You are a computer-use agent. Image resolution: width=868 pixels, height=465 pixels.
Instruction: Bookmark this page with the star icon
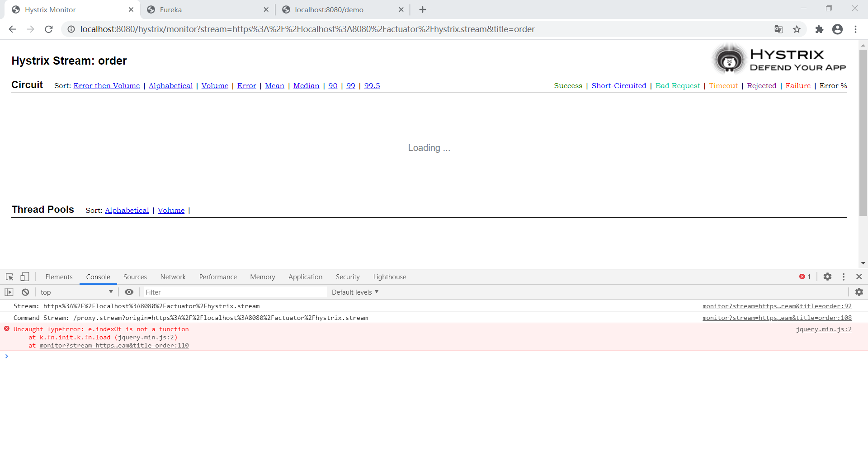click(797, 29)
